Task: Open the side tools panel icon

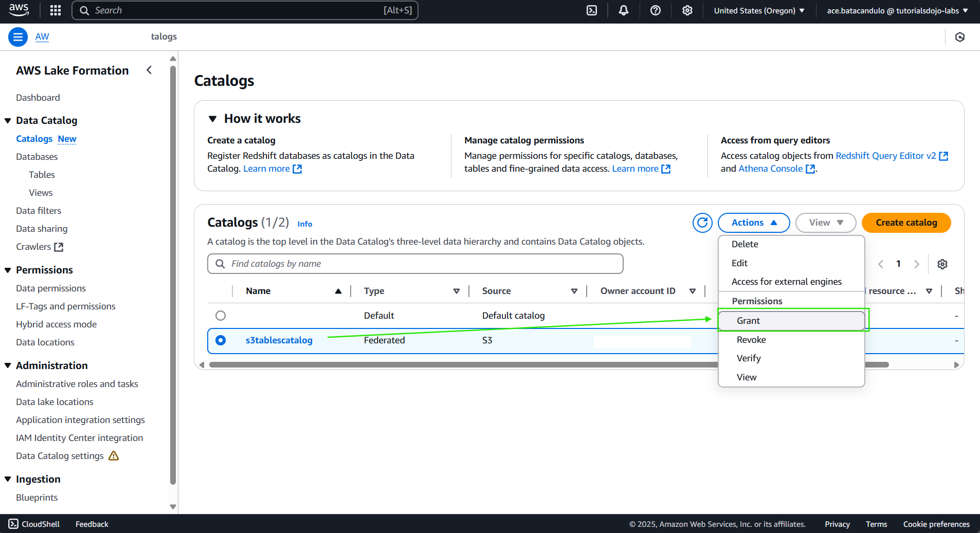Action: [x=960, y=37]
